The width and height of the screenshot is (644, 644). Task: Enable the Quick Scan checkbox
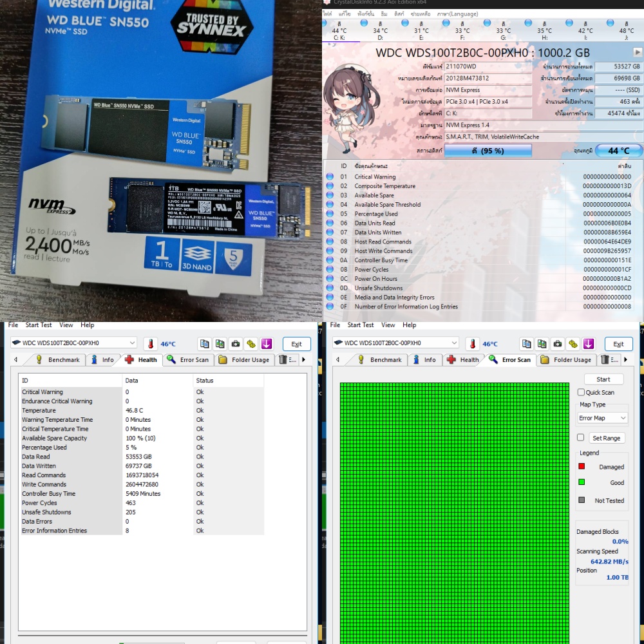[581, 392]
